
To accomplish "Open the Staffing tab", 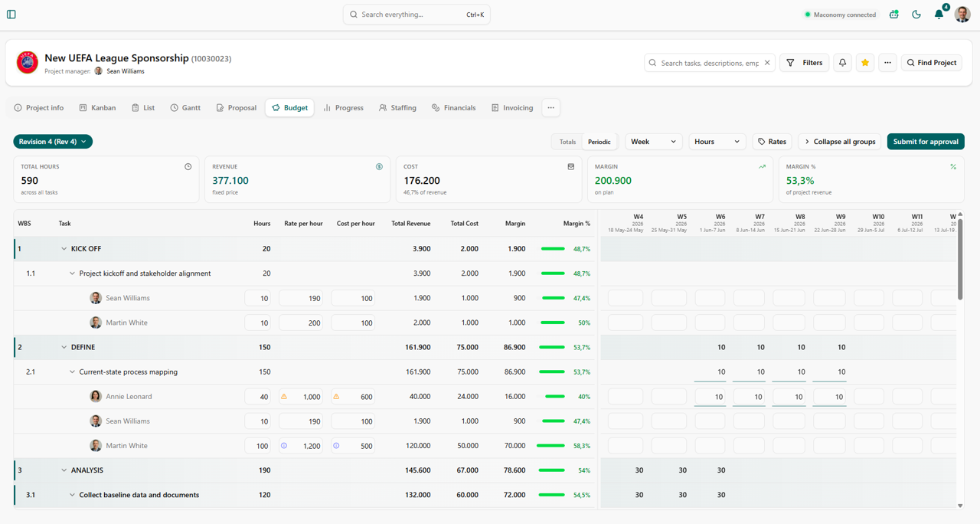I will (397, 108).
